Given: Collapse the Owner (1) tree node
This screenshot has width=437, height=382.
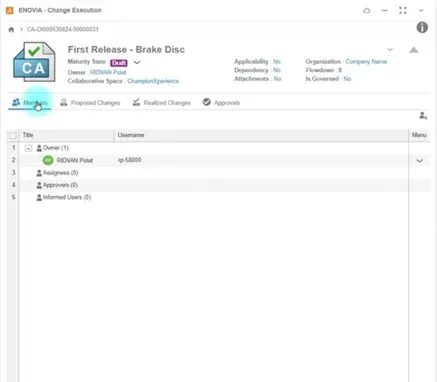Looking at the screenshot, I should pos(28,148).
